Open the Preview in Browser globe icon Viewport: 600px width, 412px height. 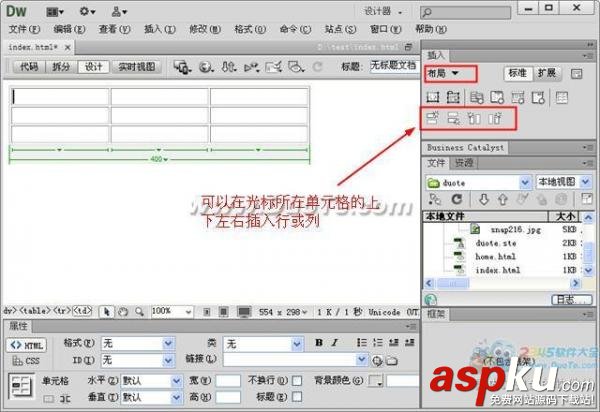pyautogui.click(x=206, y=67)
